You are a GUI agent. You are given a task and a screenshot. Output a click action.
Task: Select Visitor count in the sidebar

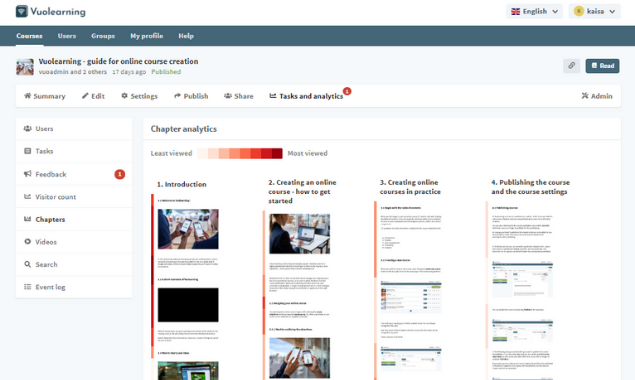click(x=74, y=197)
